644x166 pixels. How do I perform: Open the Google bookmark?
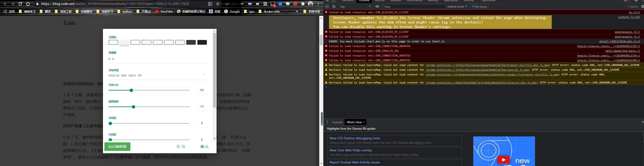pyautogui.click(x=232, y=12)
